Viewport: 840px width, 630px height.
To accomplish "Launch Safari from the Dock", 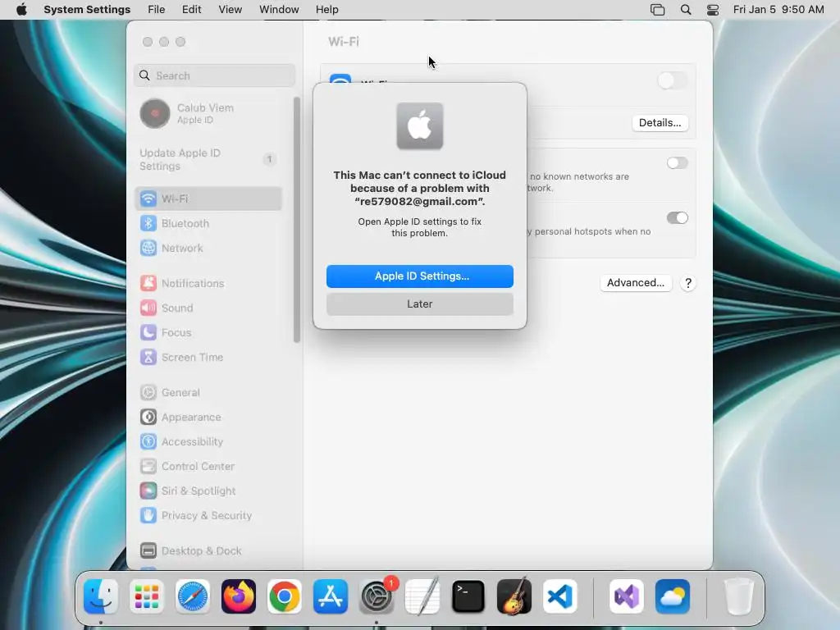I will pos(192,596).
